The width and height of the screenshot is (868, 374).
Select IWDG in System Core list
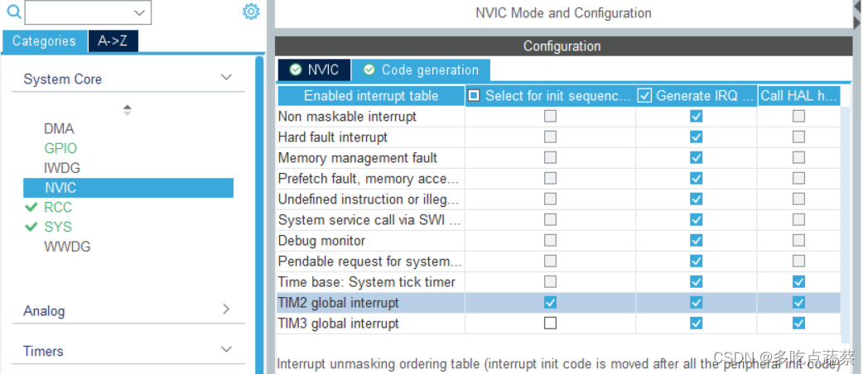click(x=62, y=168)
